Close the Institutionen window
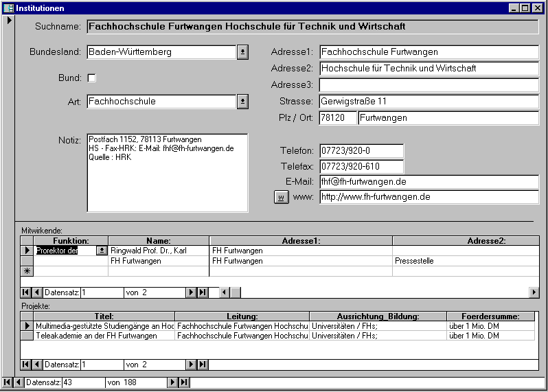The image size is (548, 392). tap(537, 8)
